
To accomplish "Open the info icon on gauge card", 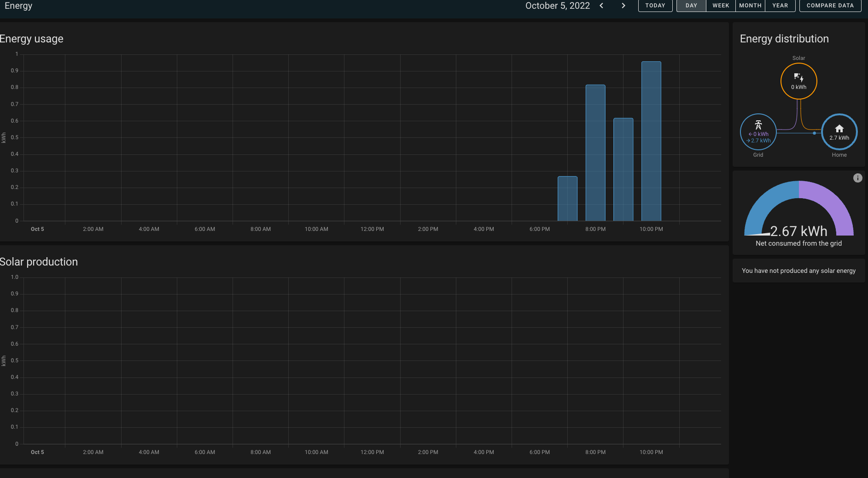I will click(x=857, y=178).
